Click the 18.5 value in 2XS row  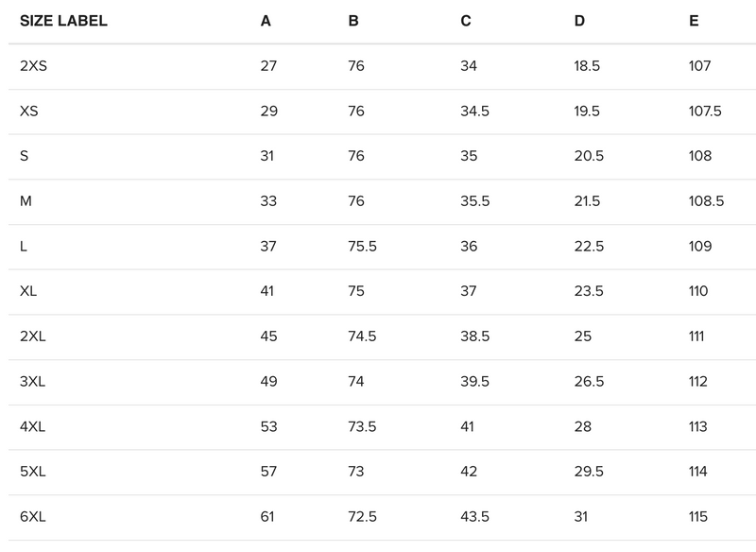588,66
